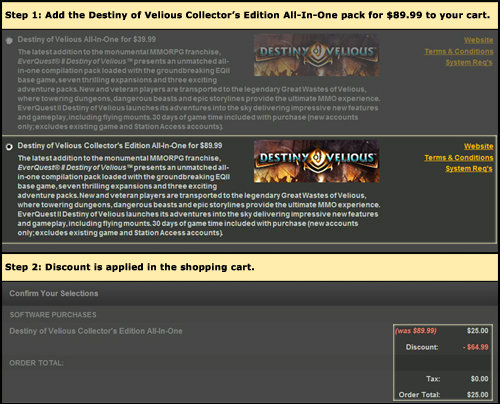Click the Destiny of Velious All-In-One $39.99 title

(87, 39)
